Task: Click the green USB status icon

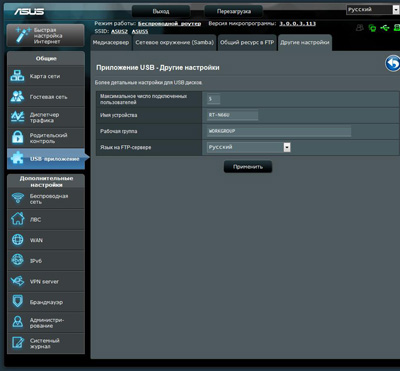Action: click(x=385, y=28)
